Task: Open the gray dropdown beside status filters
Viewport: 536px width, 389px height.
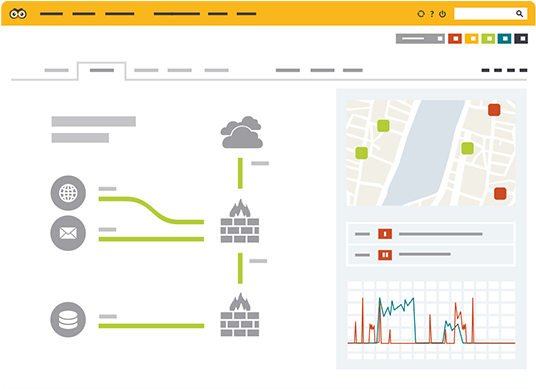Action: click(x=420, y=39)
